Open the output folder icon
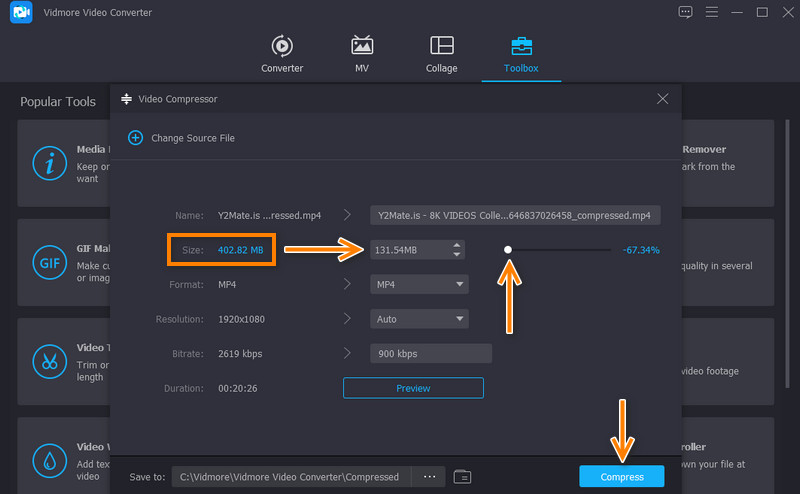The image size is (800, 494). pos(462,476)
